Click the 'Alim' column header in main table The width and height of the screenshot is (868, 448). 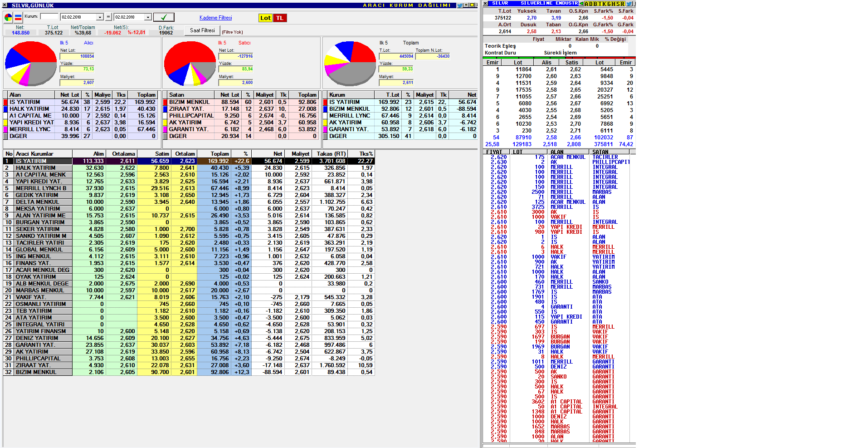click(x=89, y=154)
